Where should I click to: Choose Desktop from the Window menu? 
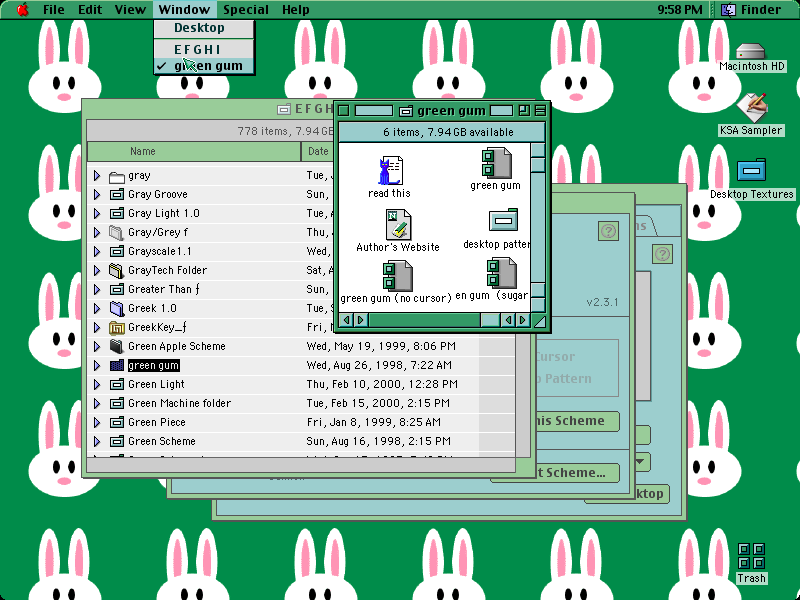tap(204, 28)
